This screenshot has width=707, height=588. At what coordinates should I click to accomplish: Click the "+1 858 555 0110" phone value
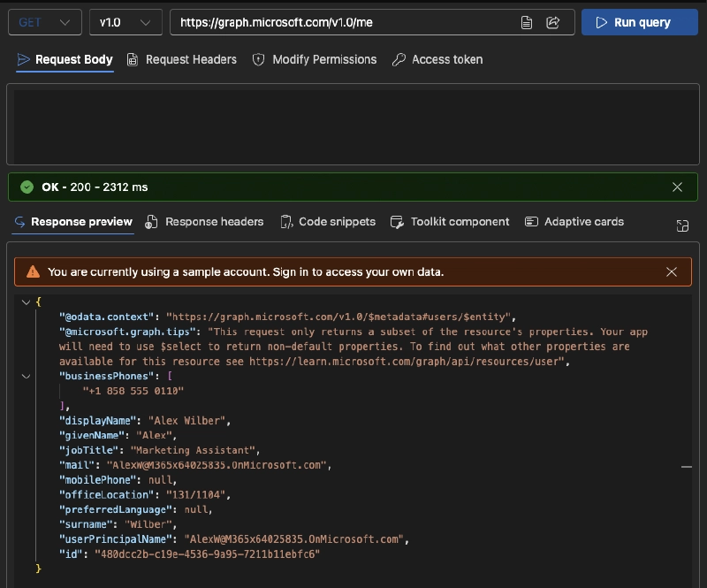pyautogui.click(x=133, y=391)
